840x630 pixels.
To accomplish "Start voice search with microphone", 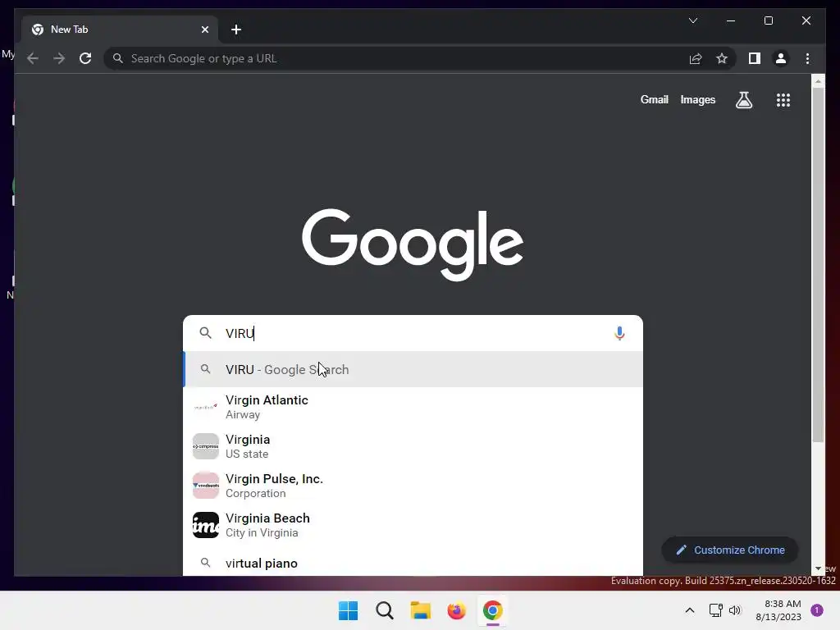I will pyautogui.click(x=619, y=333).
